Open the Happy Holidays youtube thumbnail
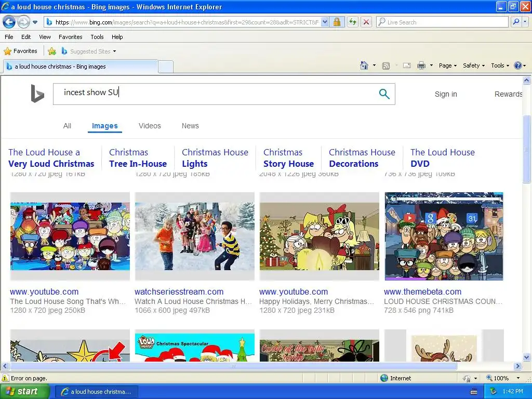 pos(320,236)
